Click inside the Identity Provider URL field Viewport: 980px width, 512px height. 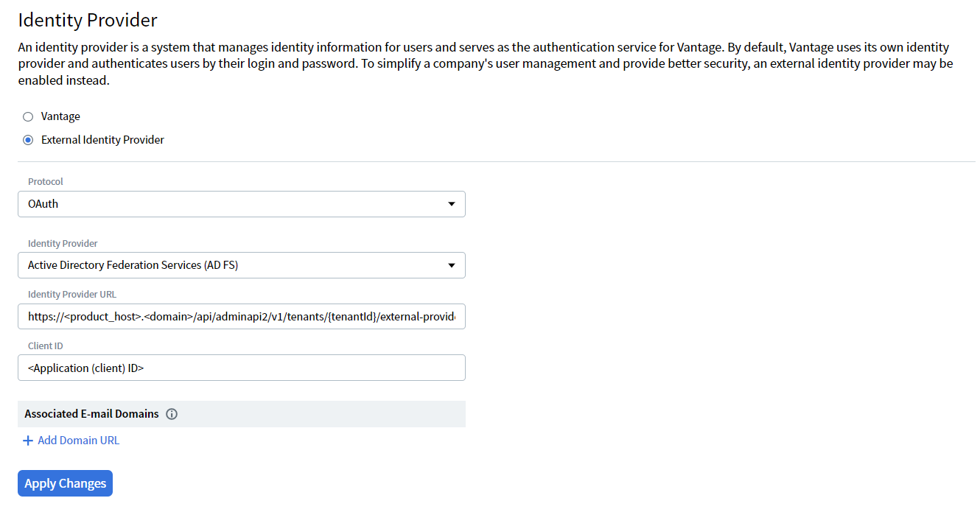[x=241, y=317]
